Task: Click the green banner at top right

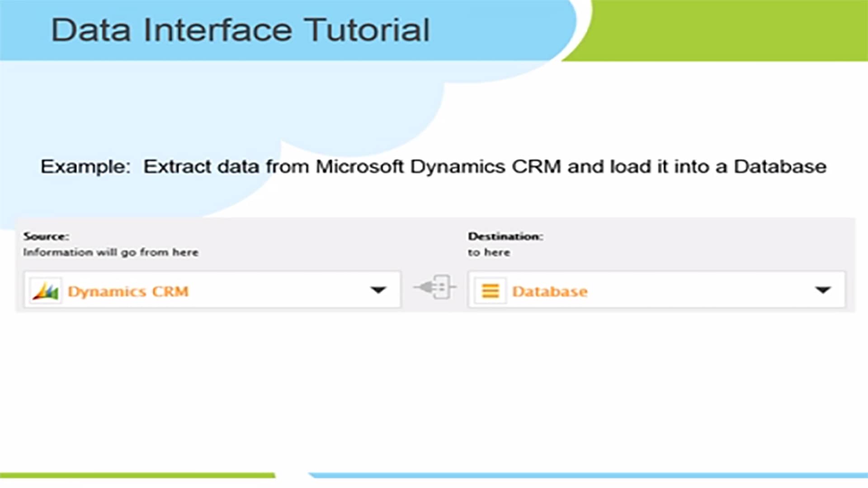Action: [x=732, y=29]
